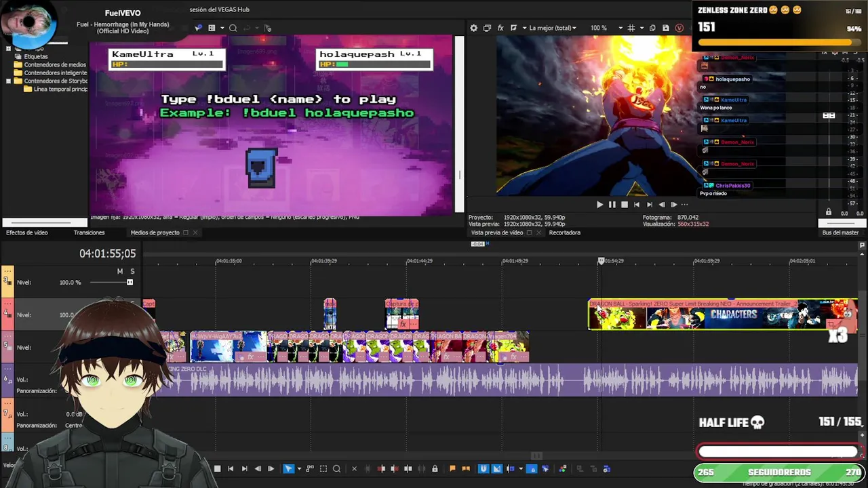Click the Split event icon

[x=408, y=468]
